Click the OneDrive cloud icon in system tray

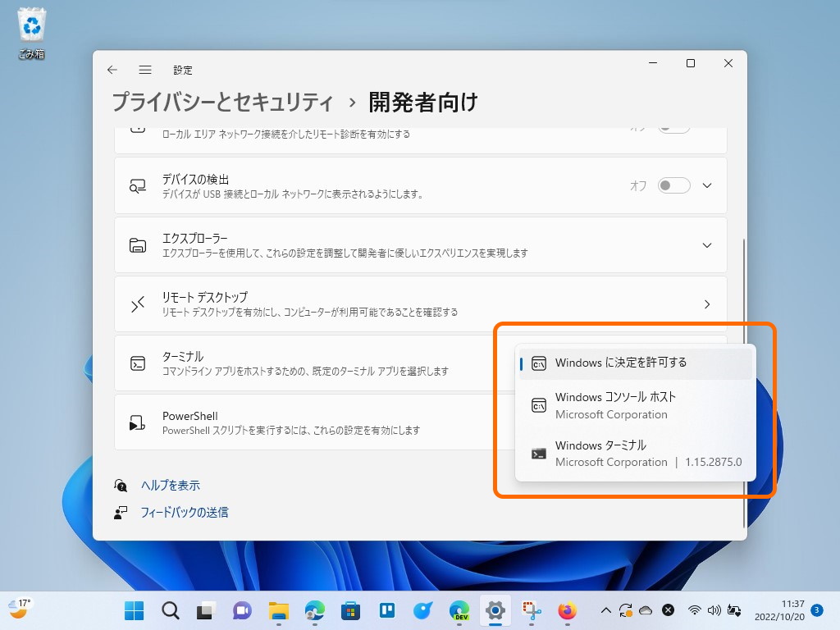click(x=646, y=610)
